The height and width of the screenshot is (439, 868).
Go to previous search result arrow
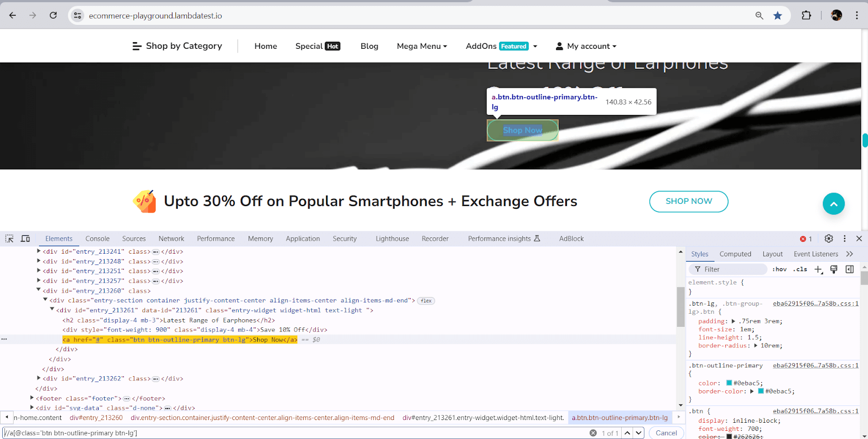(627, 433)
